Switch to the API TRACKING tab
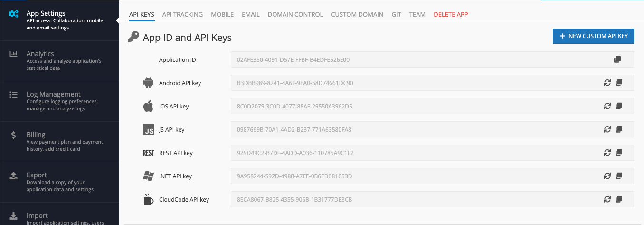 [x=182, y=14]
